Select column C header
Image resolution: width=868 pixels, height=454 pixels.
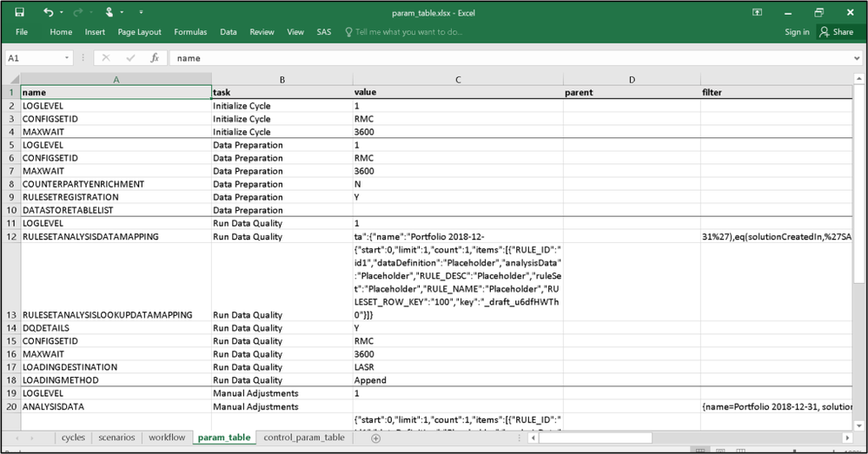click(x=456, y=80)
